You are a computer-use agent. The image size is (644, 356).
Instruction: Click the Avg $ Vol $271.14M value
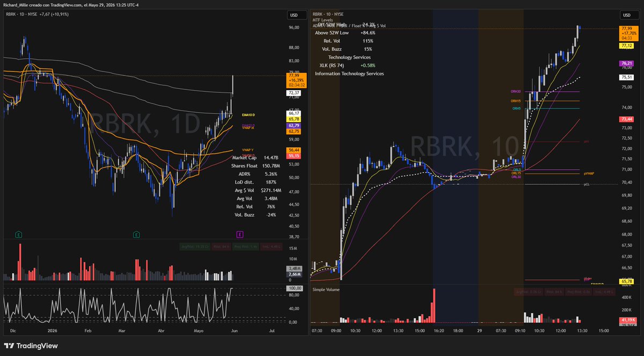click(272, 191)
